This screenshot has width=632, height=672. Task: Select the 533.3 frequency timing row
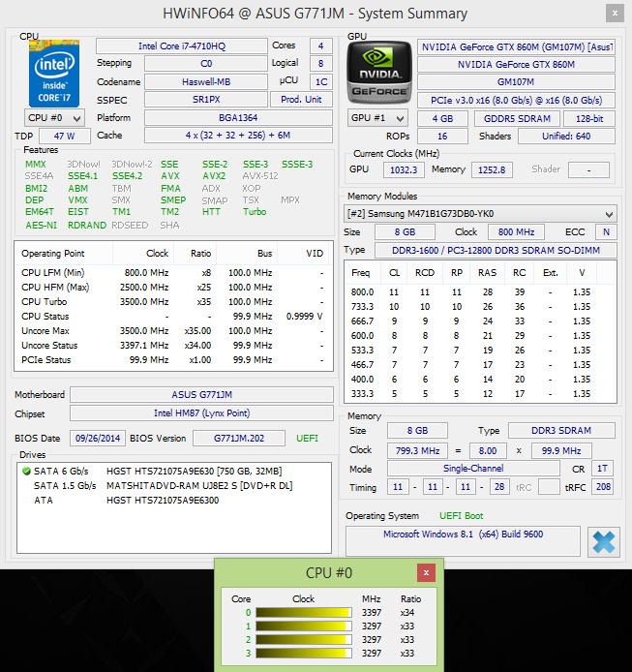[x=480, y=351]
